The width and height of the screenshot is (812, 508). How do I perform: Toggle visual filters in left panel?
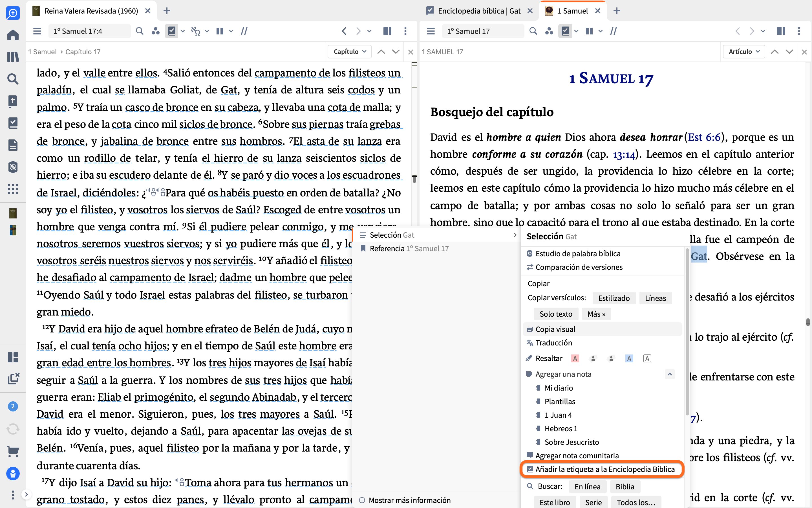(171, 31)
